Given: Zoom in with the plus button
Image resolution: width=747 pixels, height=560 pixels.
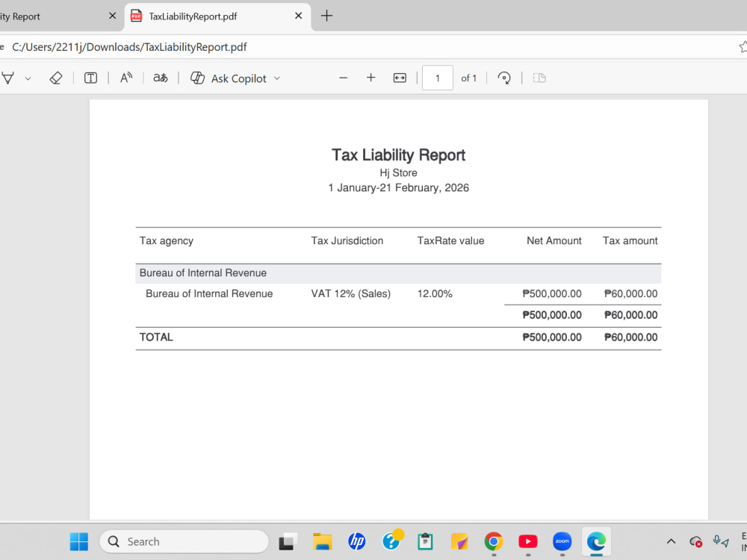Looking at the screenshot, I should point(371,78).
